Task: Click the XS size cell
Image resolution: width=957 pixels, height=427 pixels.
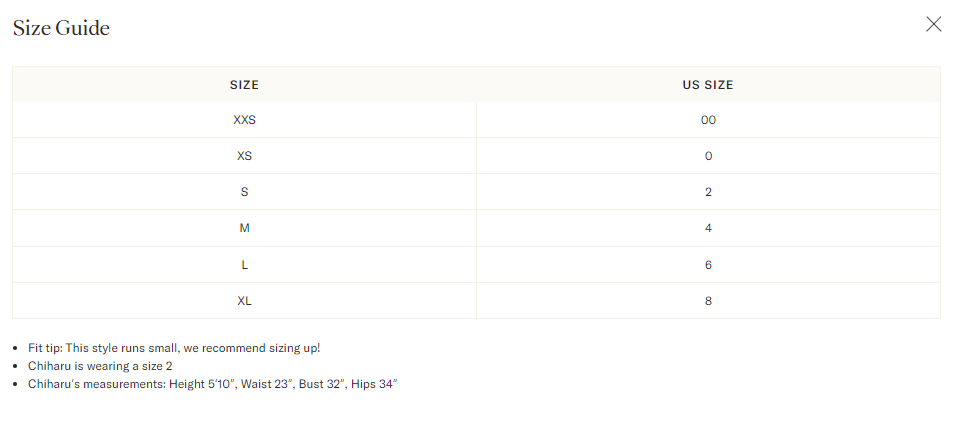Action: (x=244, y=156)
